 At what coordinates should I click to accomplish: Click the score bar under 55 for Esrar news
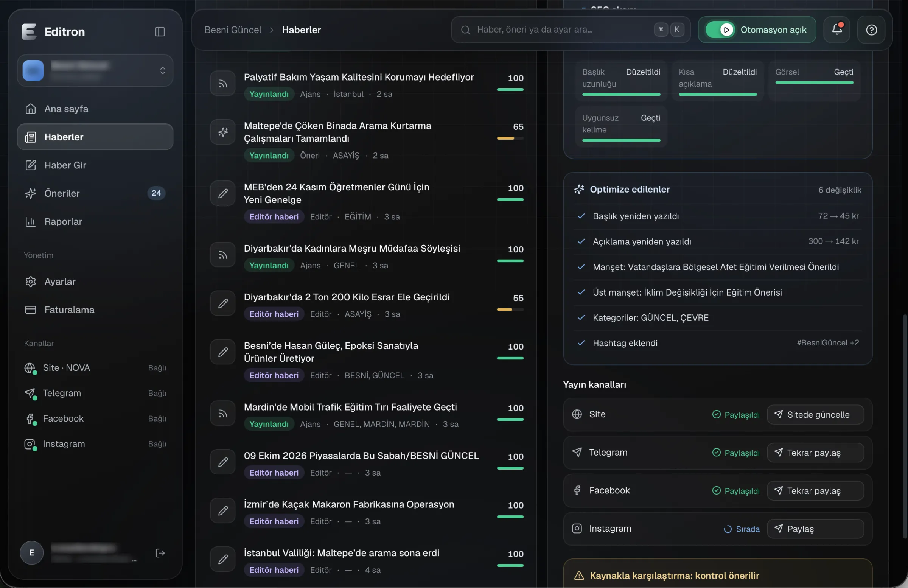(x=510, y=310)
